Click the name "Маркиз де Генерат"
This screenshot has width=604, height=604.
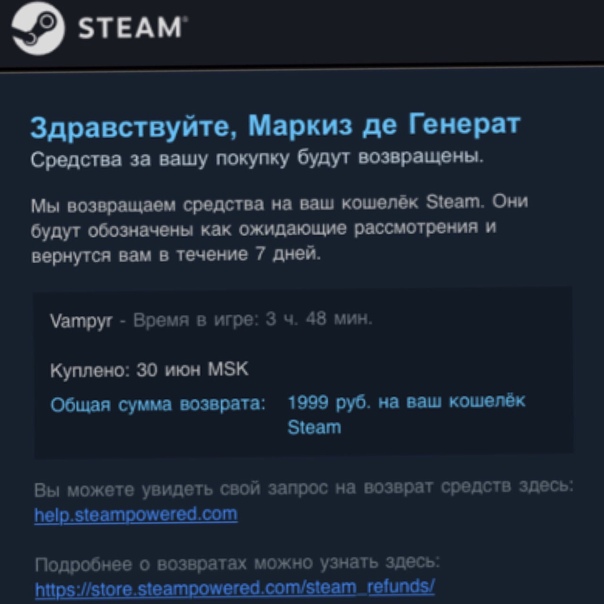point(384,125)
